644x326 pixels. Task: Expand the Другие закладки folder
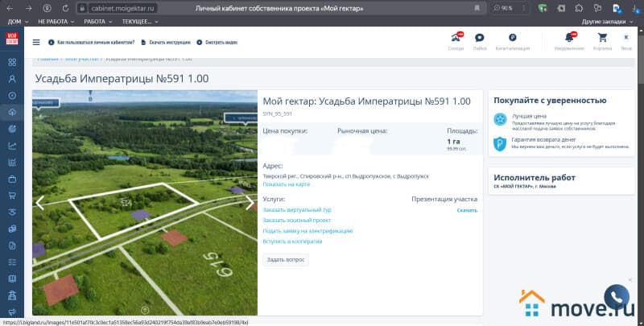point(607,22)
